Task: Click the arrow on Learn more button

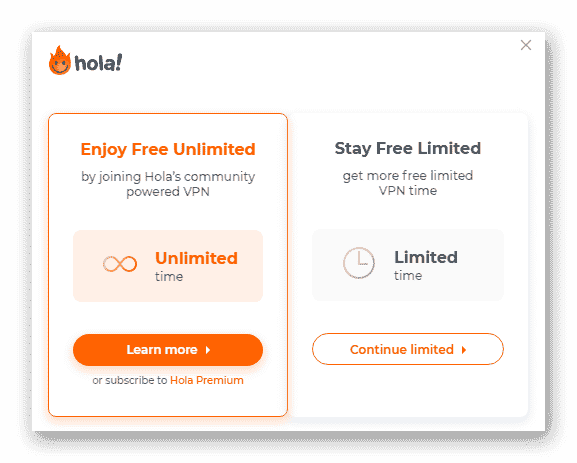Action: click(x=208, y=350)
